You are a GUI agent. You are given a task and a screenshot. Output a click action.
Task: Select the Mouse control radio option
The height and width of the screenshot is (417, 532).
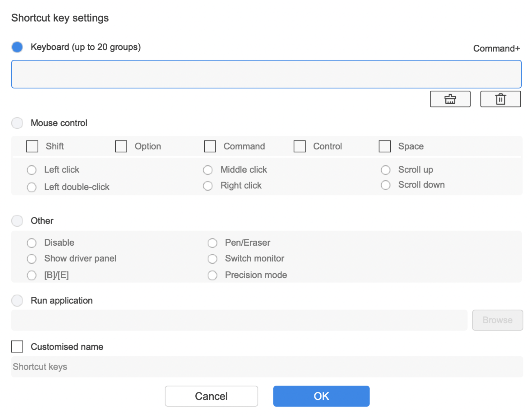point(17,123)
